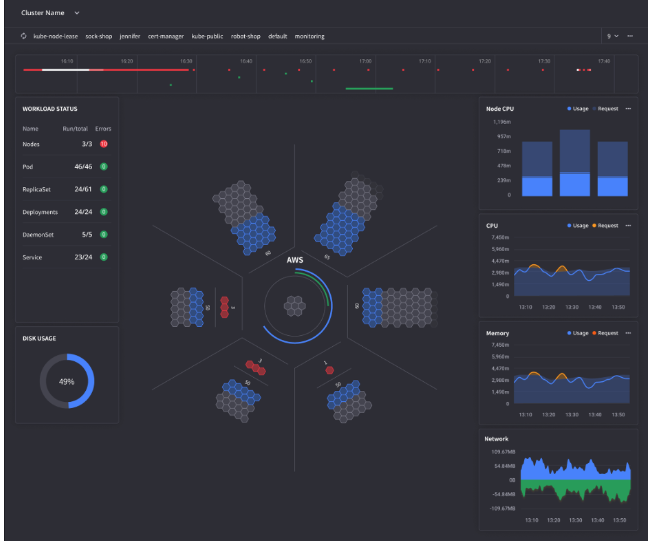Image resolution: width=650 pixels, height=541 pixels.
Task: Open the CPU chart three-dot menu
Action: coord(628,226)
